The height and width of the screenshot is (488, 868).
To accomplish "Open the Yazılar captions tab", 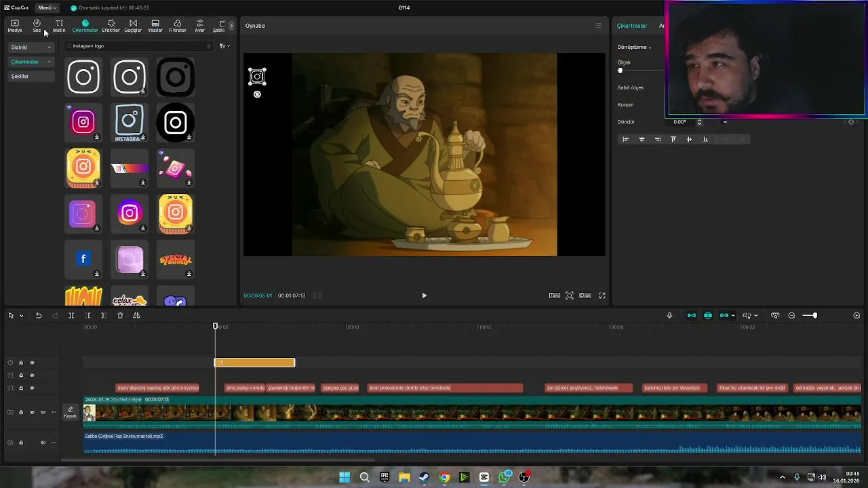I will pos(155,26).
